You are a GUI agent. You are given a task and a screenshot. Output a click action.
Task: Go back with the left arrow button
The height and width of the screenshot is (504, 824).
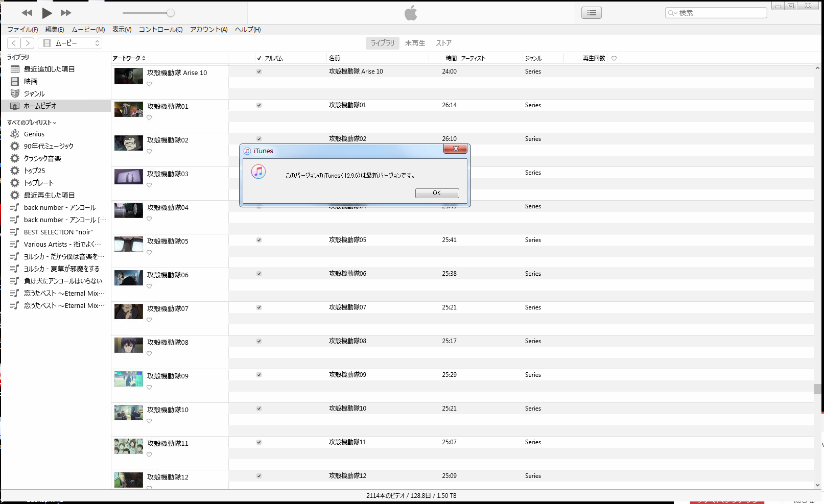pyautogui.click(x=14, y=43)
